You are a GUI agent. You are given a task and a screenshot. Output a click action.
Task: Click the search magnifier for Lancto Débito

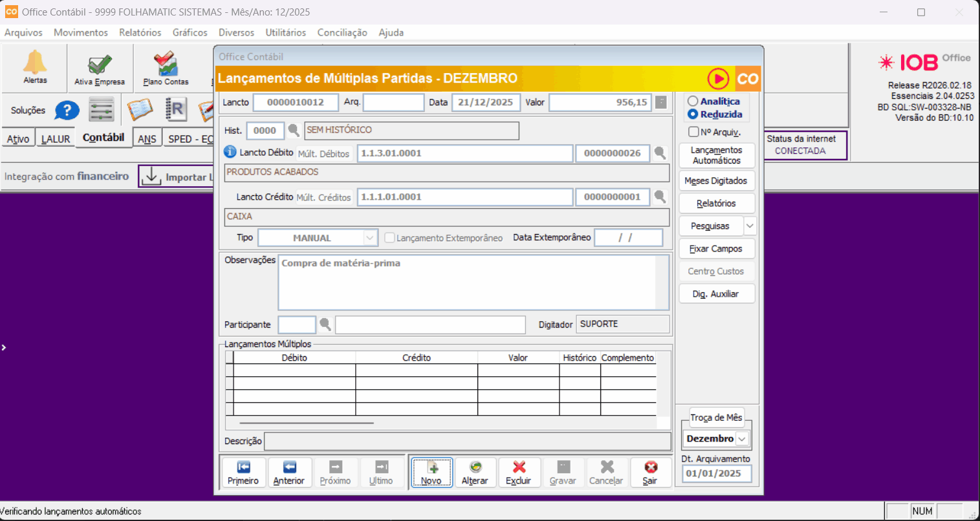point(660,153)
